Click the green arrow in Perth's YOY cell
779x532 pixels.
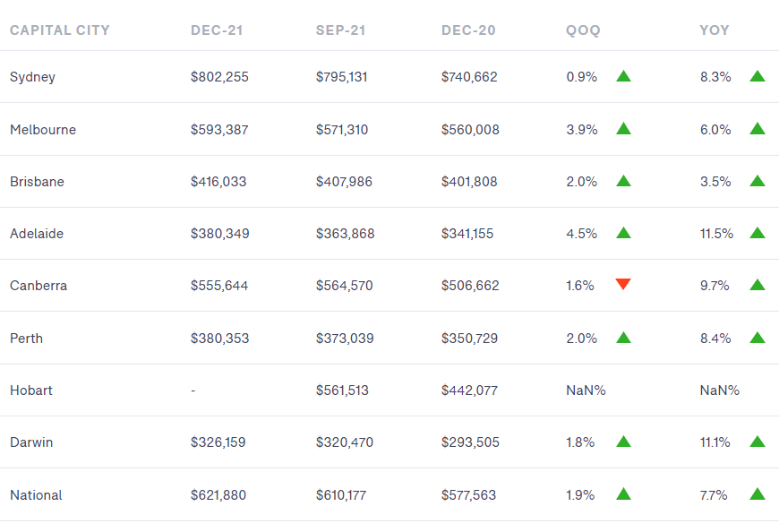(758, 338)
